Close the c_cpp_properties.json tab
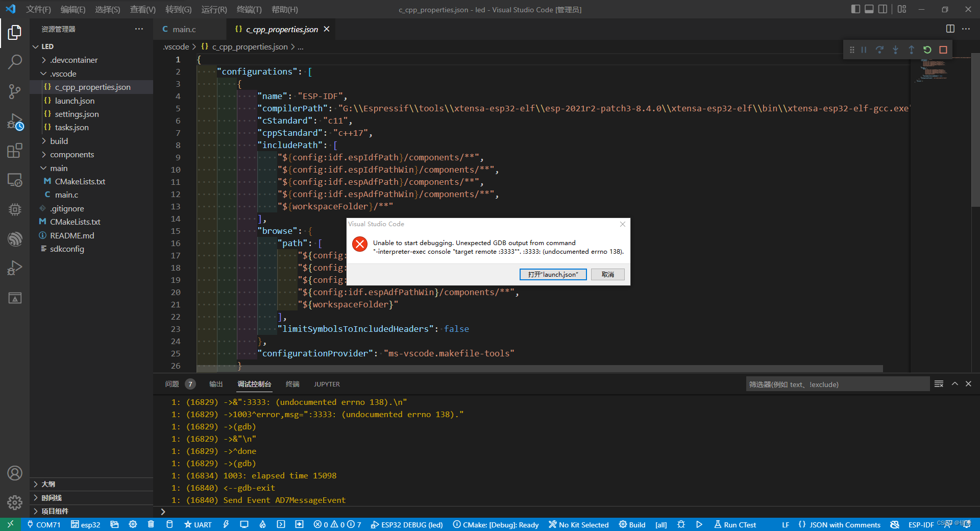 327,29
